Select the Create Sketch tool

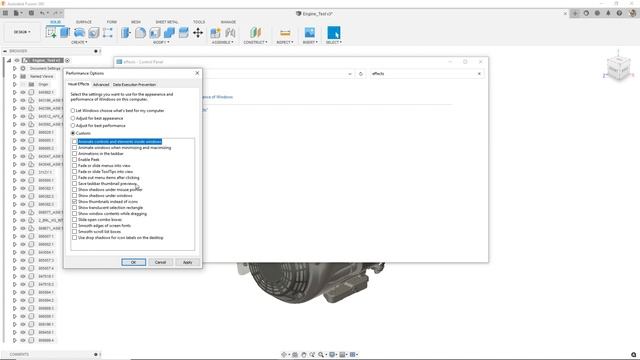pos(51,32)
